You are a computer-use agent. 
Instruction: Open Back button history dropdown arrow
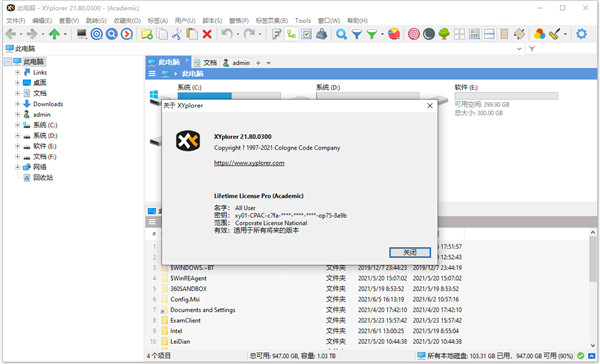pos(21,34)
